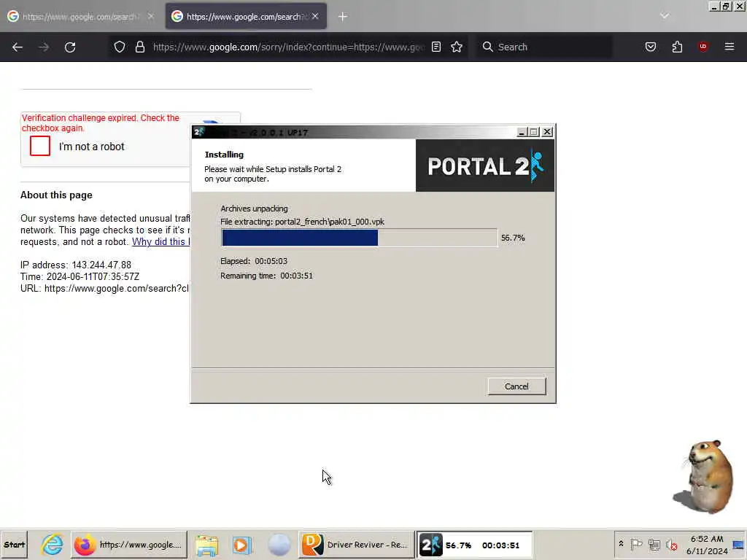Click the padlock site security icon
This screenshot has height=560, width=747.
point(140,47)
